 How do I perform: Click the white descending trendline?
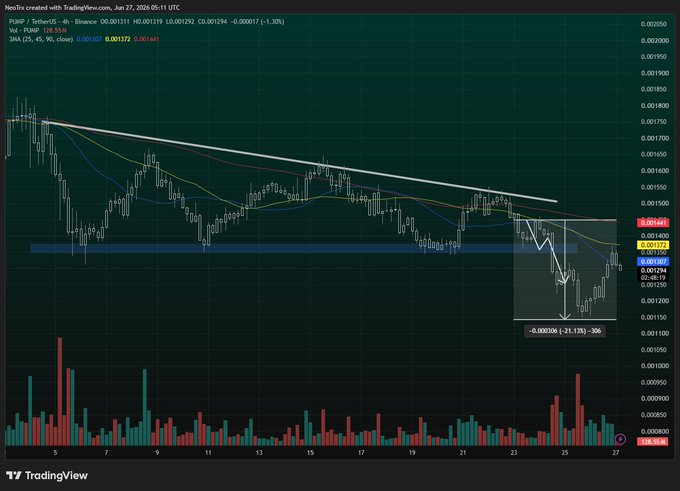(x=299, y=162)
